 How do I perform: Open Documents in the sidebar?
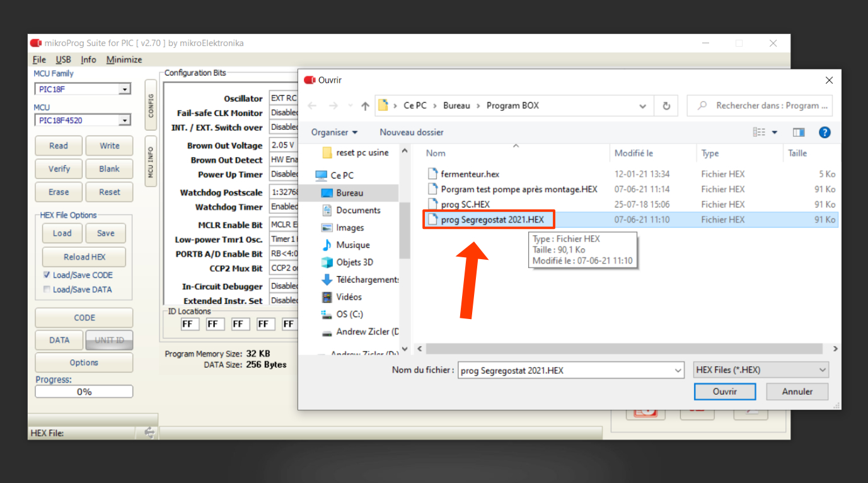[358, 210]
